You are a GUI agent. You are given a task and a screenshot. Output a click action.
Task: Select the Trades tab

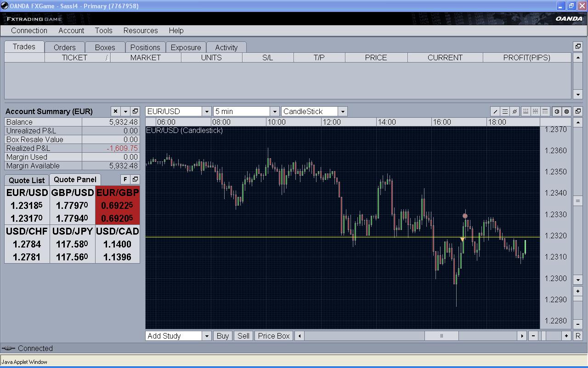(x=24, y=46)
